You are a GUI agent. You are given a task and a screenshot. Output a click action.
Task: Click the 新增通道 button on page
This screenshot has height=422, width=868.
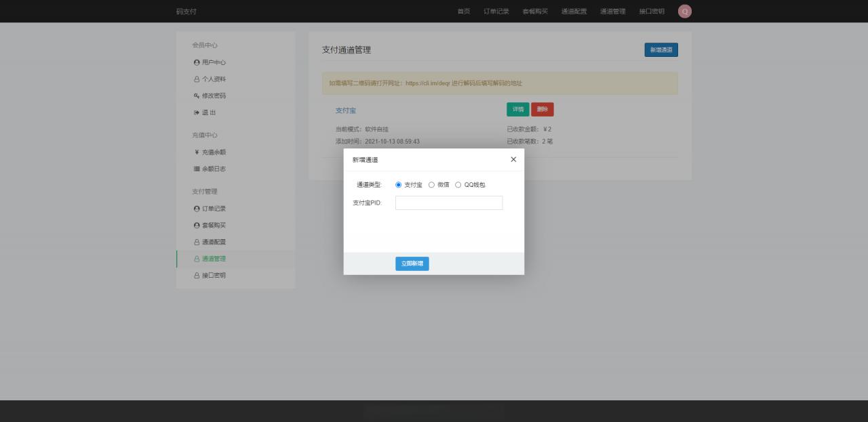tap(661, 49)
